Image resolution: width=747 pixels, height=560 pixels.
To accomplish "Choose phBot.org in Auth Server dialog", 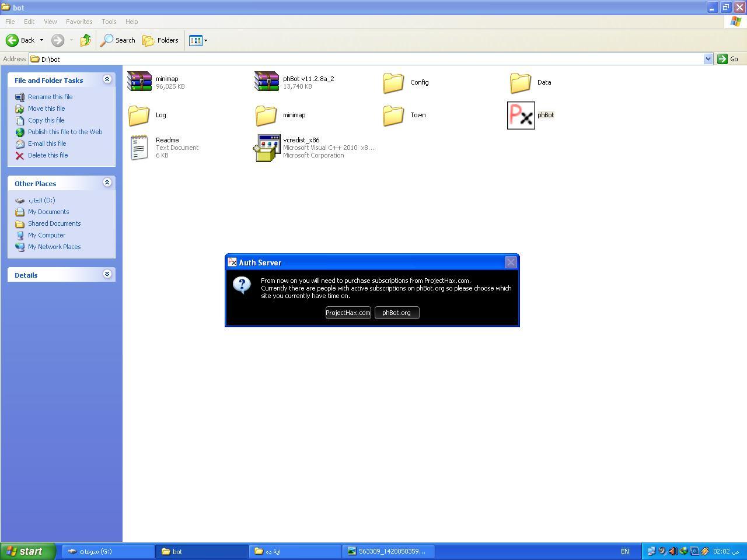I will (x=397, y=313).
